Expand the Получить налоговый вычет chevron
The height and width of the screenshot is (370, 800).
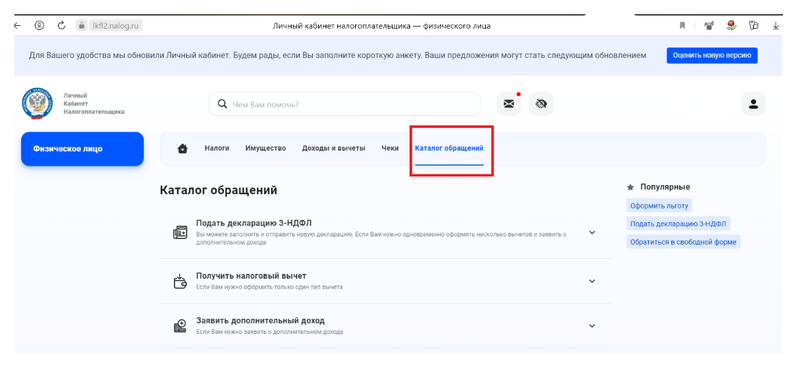(x=592, y=281)
